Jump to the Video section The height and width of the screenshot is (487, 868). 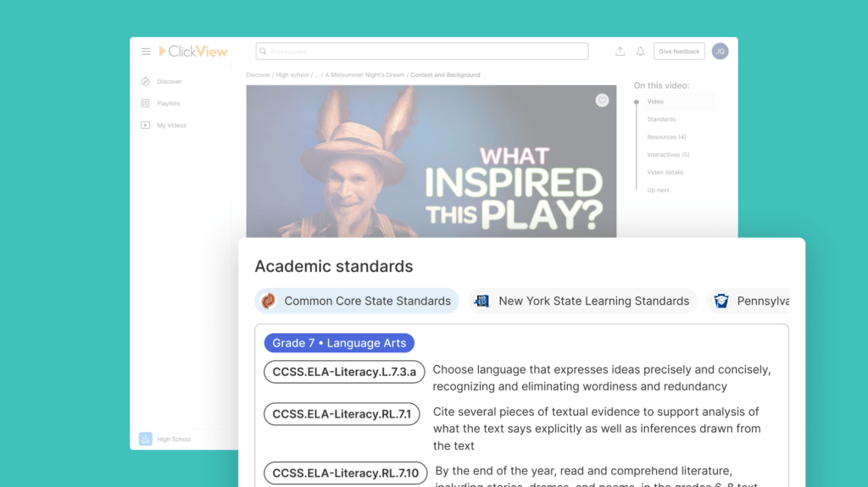click(655, 102)
